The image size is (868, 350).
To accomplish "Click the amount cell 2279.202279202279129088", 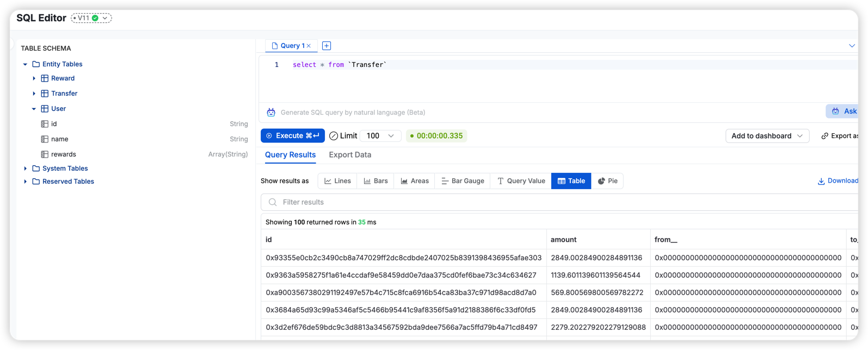I will [599, 327].
